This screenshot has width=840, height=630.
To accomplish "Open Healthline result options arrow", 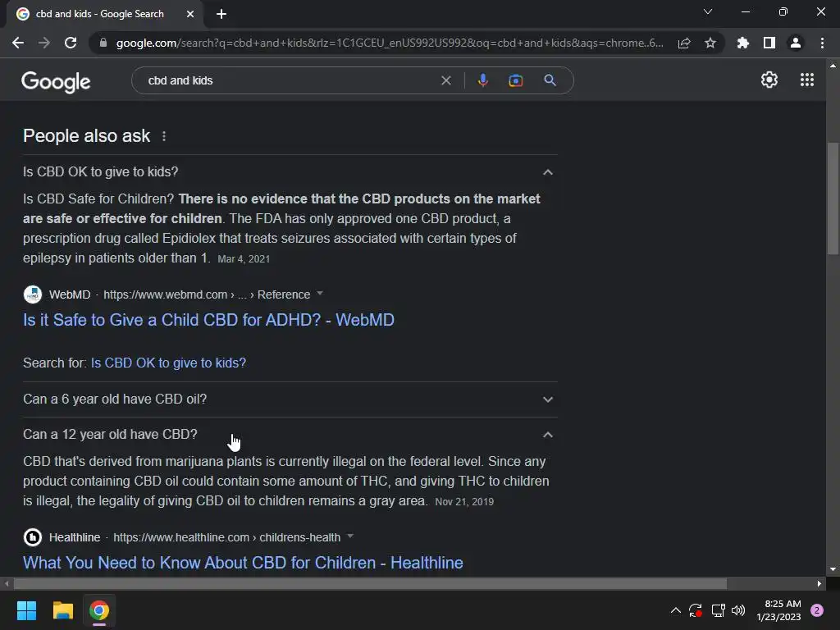I will pos(350,536).
